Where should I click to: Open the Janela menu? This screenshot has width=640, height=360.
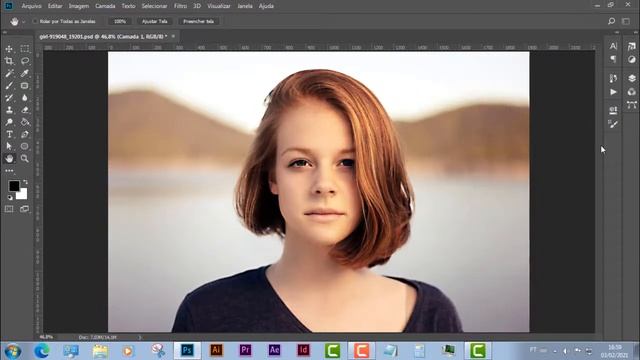pyautogui.click(x=245, y=6)
